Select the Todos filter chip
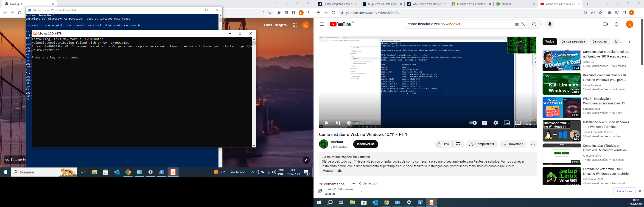The width and height of the screenshot is (644, 207). [x=549, y=42]
